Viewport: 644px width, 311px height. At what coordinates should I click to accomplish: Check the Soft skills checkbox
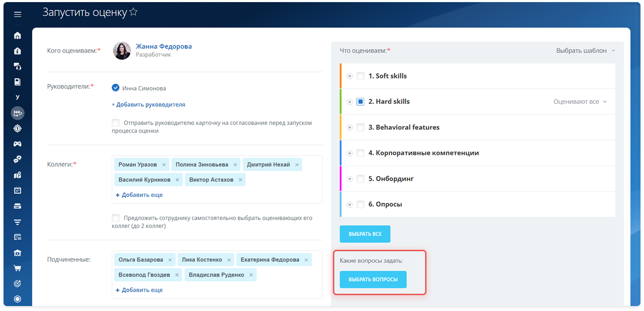(360, 76)
